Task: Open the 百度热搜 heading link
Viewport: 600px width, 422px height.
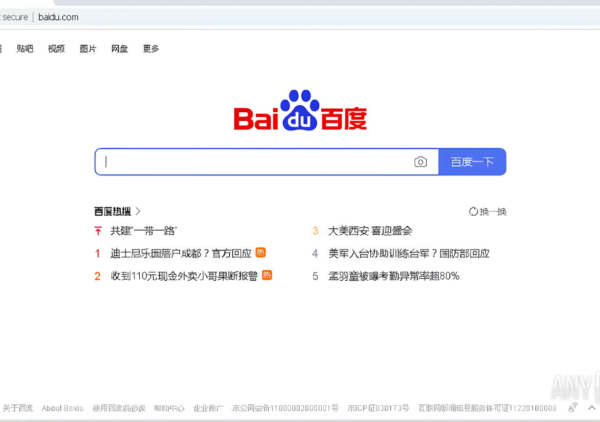Action: [x=112, y=211]
